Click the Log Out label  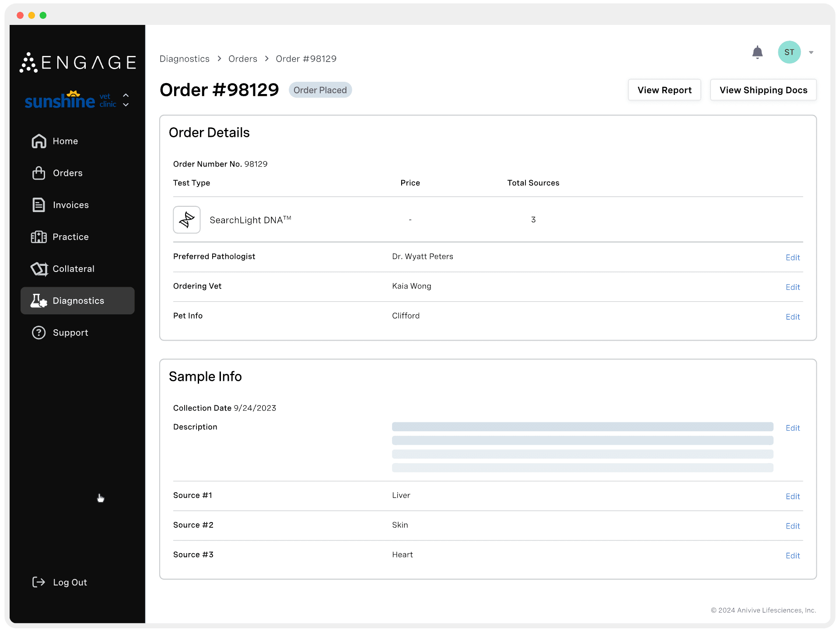tap(70, 582)
